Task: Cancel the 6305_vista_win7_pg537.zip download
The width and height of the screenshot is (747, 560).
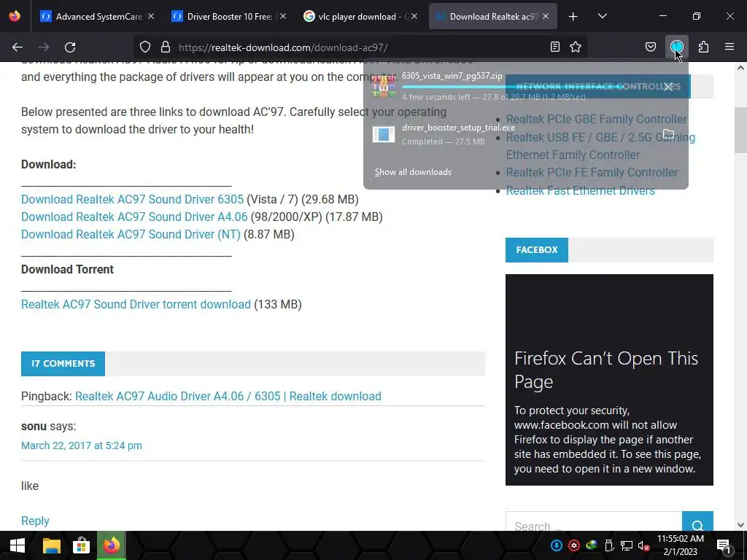Action: tap(668, 87)
